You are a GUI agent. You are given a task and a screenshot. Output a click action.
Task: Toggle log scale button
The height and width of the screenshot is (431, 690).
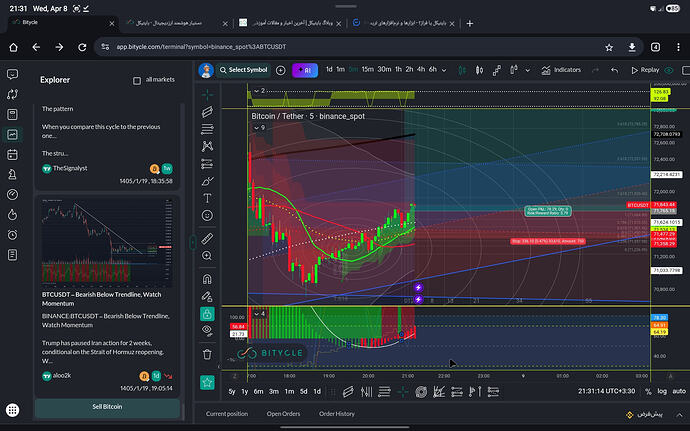click(x=662, y=391)
